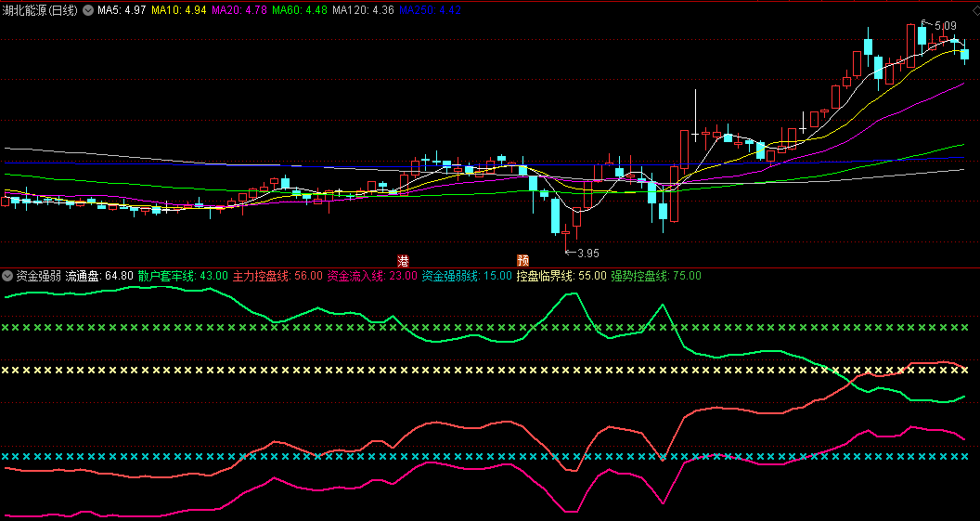
Task: Click the MA5: 4.97 legend label
Action: tap(122, 10)
